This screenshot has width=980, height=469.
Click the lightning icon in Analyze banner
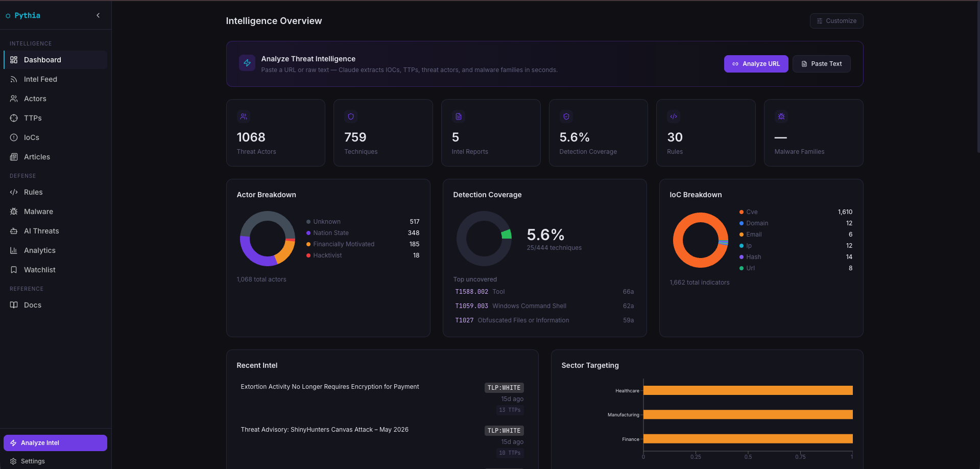pos(247,63)
